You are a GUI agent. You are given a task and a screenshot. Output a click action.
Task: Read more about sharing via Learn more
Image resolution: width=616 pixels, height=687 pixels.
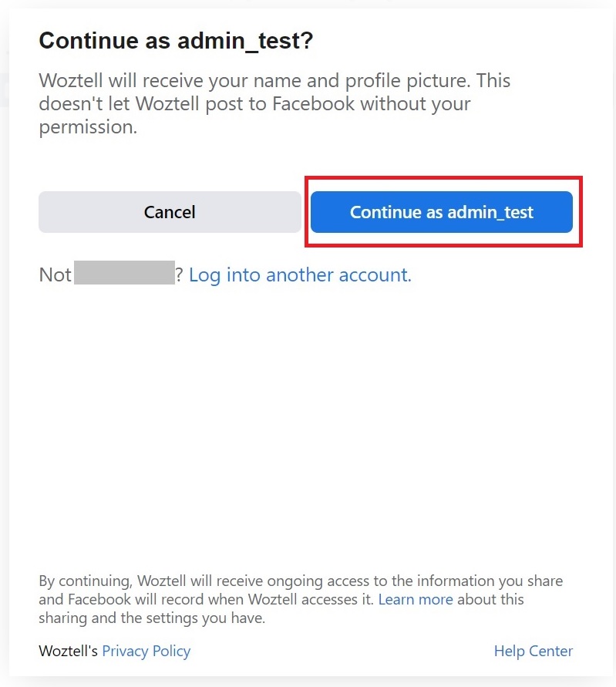[416, 599]
